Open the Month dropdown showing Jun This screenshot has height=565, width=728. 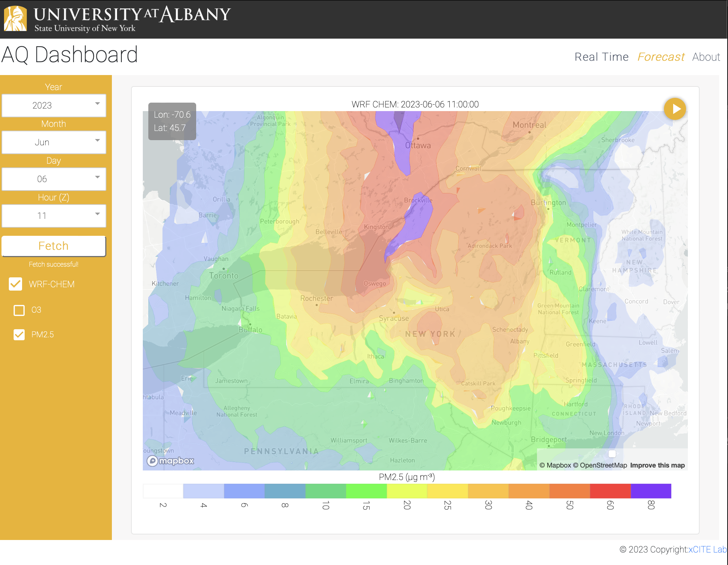(54, 142)
